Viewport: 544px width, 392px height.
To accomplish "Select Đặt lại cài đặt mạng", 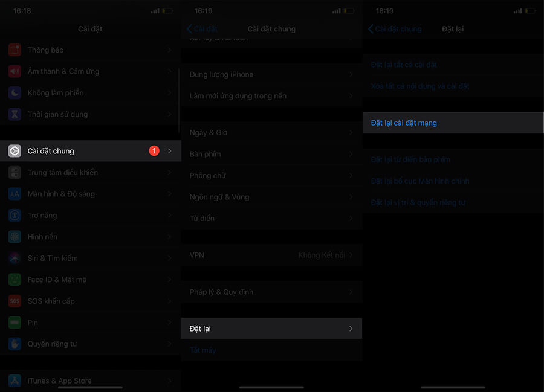I will coord(404,123).
